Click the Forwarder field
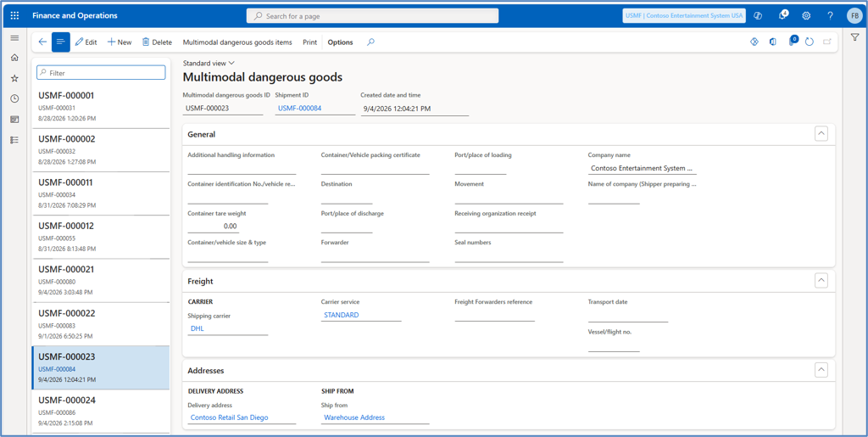Viewport: 868px width, 437px height. (376, 256)
